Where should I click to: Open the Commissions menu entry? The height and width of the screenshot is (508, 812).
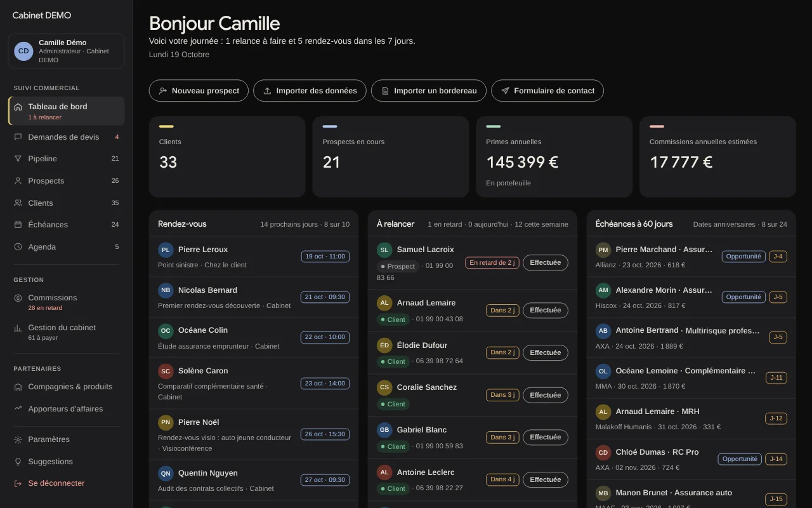(x=66, y=302)
